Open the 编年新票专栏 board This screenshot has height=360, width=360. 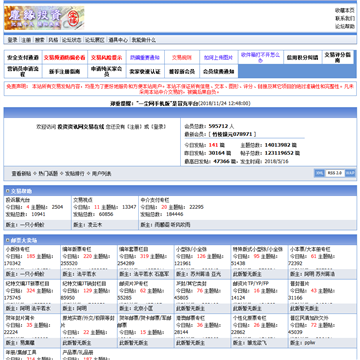[x=77, y=249]
